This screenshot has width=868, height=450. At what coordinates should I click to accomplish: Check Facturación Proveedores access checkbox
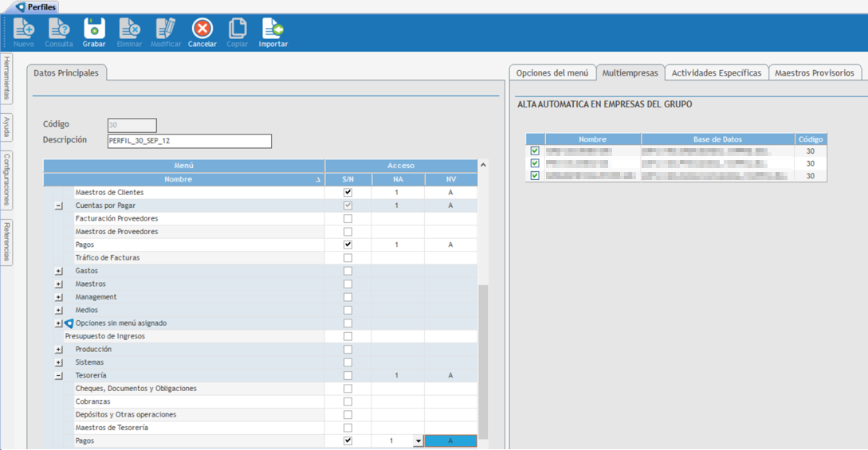[x=348, y=219]
